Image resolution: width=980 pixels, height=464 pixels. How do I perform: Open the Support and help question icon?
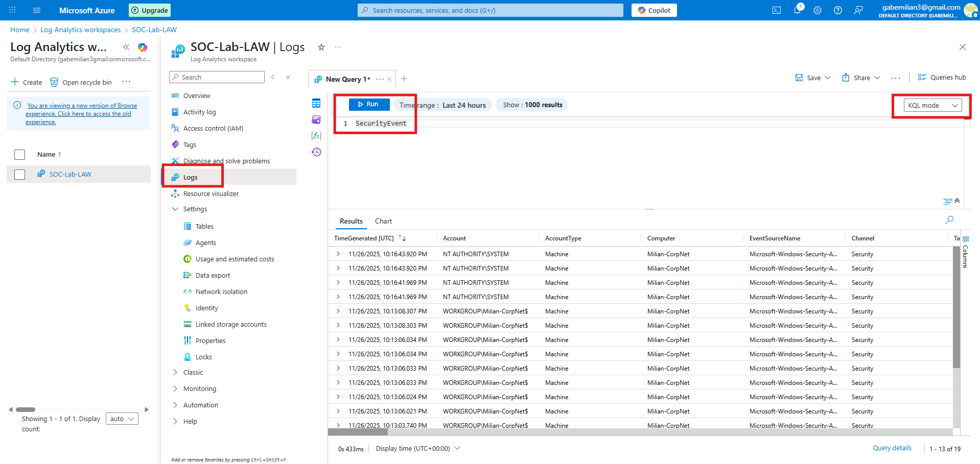point(838,10)
